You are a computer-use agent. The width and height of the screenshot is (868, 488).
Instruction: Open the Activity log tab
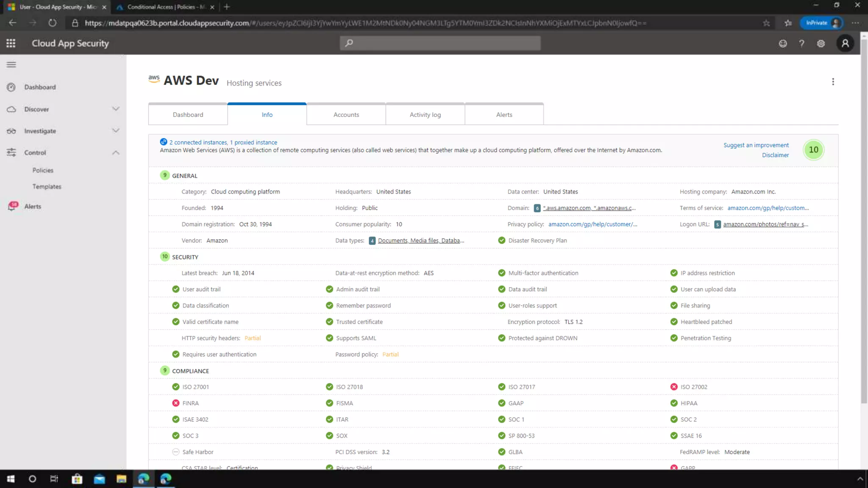pos(425,114)
